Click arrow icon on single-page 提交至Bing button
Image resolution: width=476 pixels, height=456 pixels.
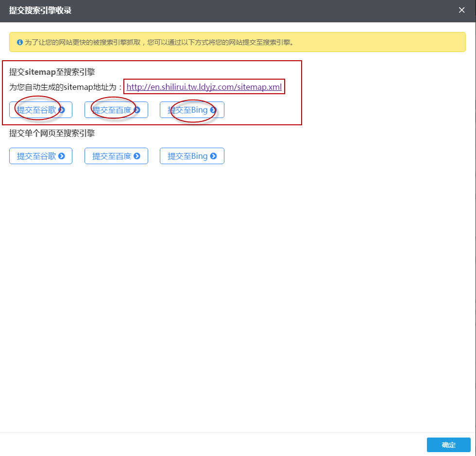tap(213, 156)
